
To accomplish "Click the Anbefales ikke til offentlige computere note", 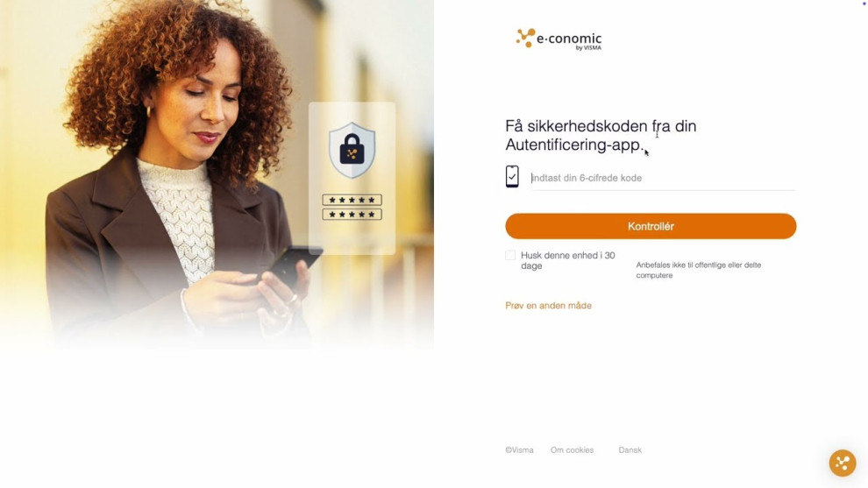I will tap(698, 270).
